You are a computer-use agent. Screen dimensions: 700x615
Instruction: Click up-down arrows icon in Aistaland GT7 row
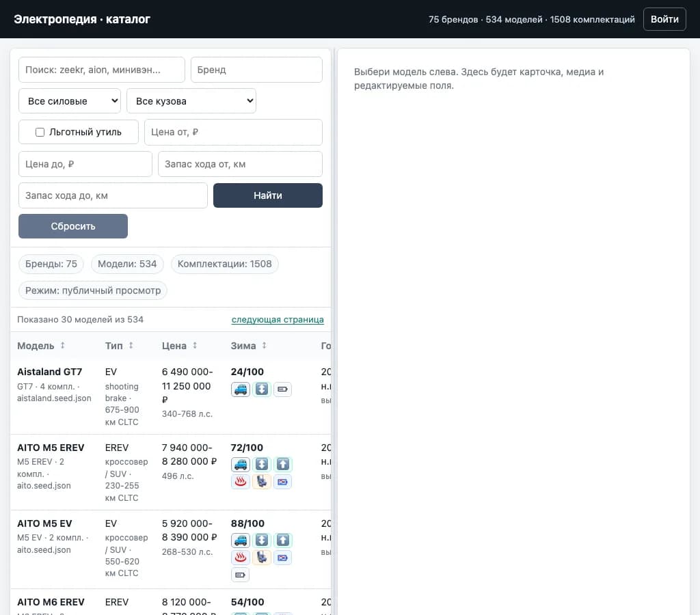(262, 389)
